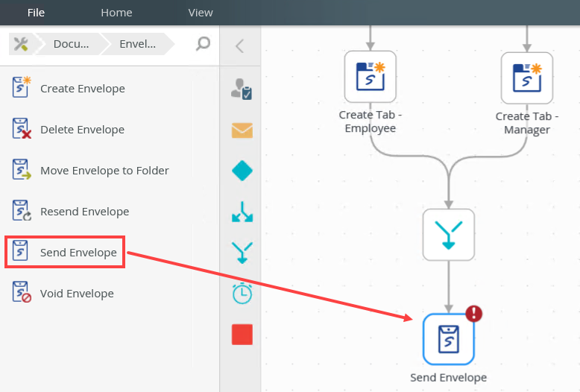Select the Move Envelope to Folder label

click(104, 171)
